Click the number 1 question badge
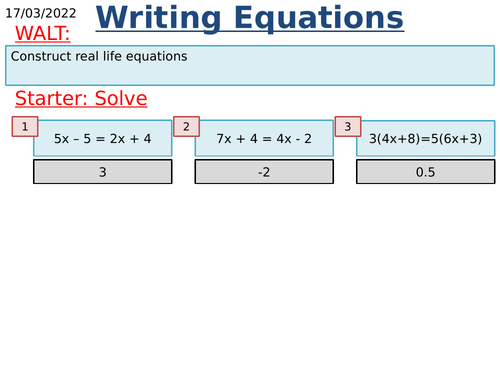 click(25, 127)
